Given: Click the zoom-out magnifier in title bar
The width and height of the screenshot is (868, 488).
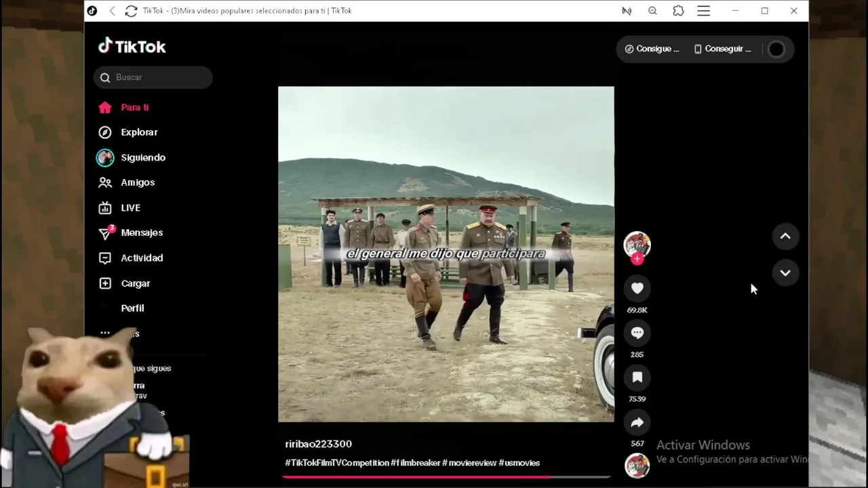Looking at the screenshot, I should pyautogui.click(x=652, y=11).
